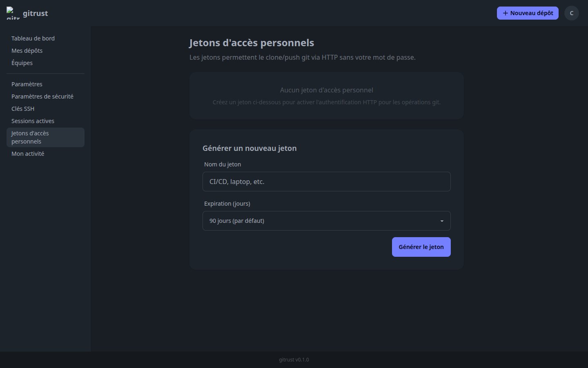588x368 pixels.
Task: View Mon activité page
Action: click(x=27, y=153)
